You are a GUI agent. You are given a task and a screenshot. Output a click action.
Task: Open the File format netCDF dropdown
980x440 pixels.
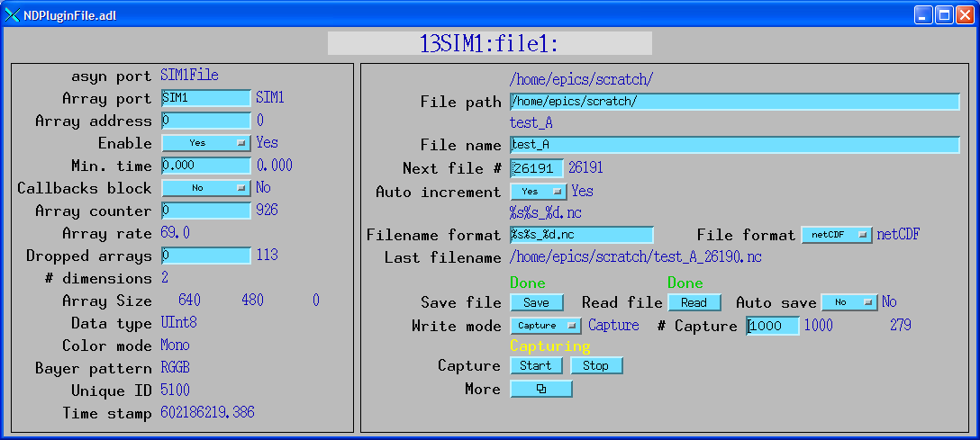[837, 235]
